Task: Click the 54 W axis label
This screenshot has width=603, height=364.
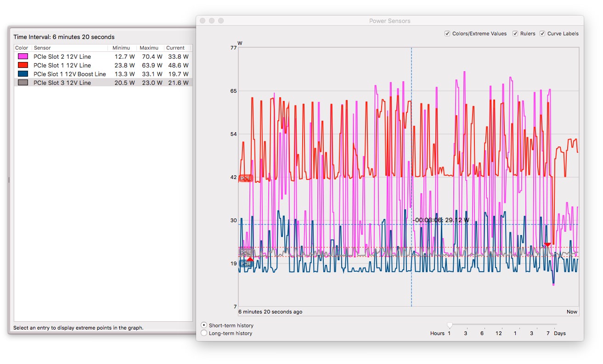Action: 234,134
